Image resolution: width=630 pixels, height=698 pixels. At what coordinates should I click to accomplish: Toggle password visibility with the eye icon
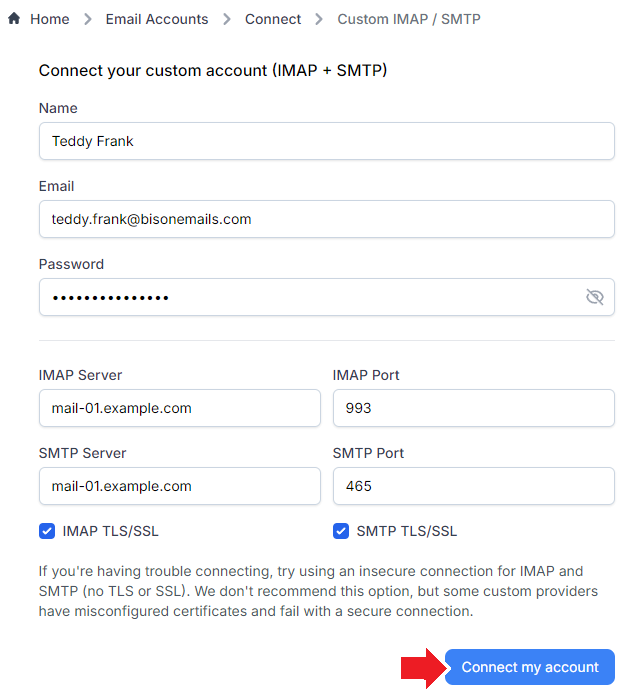(594, 297)
